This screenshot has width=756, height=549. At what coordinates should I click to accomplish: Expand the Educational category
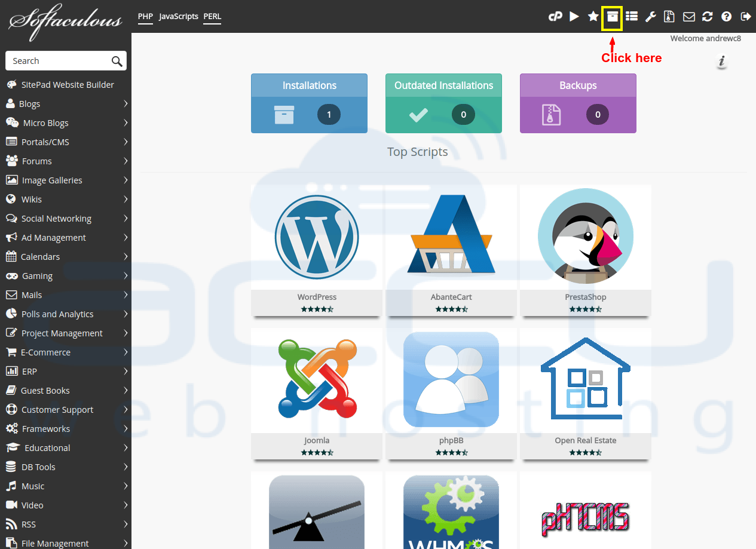pos(66,448)
